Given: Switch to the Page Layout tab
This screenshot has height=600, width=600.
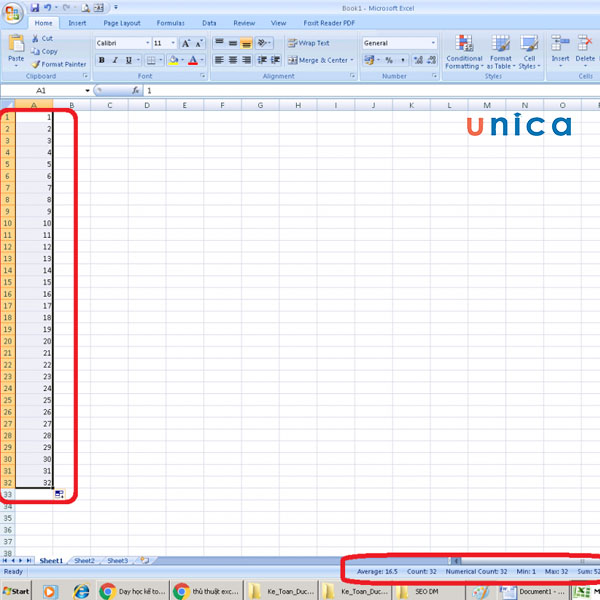Looking at the screenshot, I should pyautogui.click(x=122, y=23).
